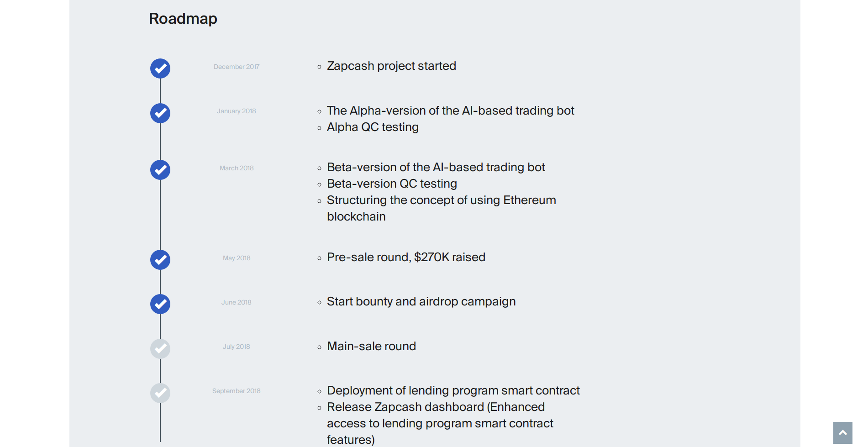
Task: Click the 'Main-sale round' item
Action: coord(371,346)
